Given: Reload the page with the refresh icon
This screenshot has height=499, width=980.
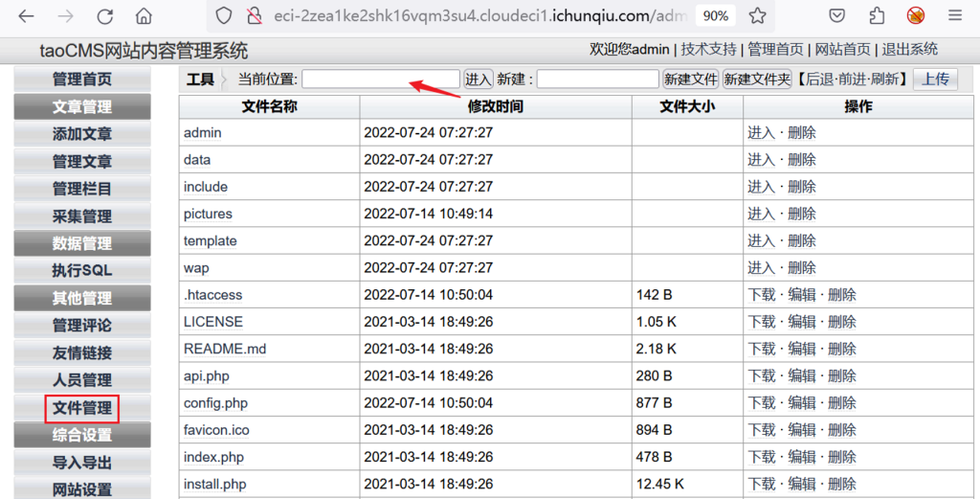Looking at the screenshot, I should coord(104,16).
